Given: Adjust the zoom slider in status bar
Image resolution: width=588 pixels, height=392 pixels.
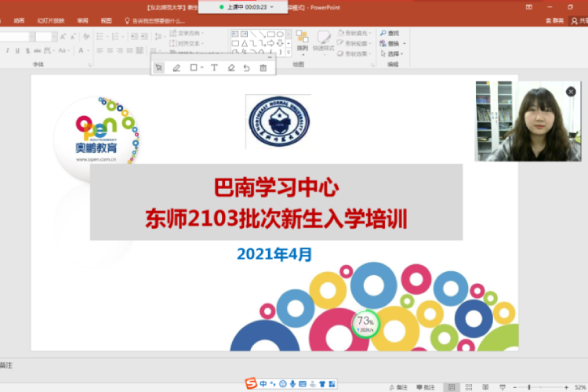Looking at the screenshot, I should 530,387.
